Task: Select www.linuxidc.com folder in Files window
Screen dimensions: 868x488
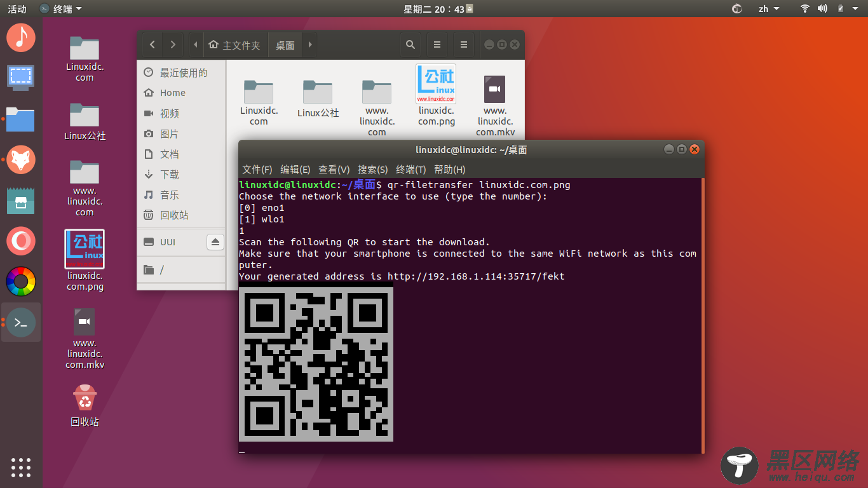Action: (x=377, y=107)
